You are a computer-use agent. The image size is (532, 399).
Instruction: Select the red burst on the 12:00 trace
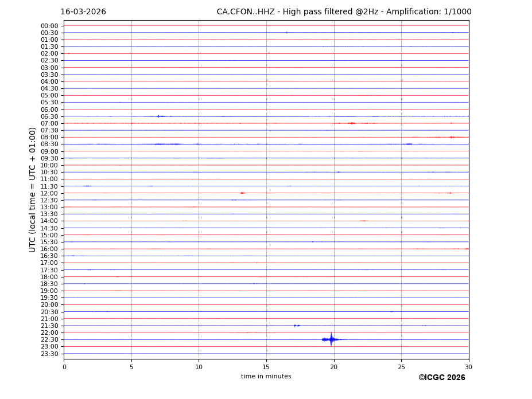[x=242, y=193]
